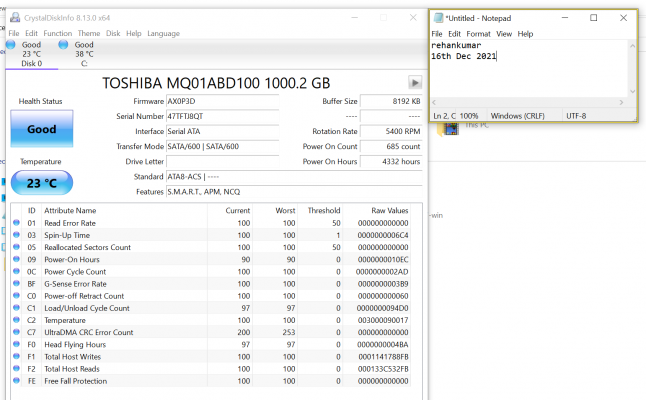Click the next disk arrow button

tap(414, 83)
